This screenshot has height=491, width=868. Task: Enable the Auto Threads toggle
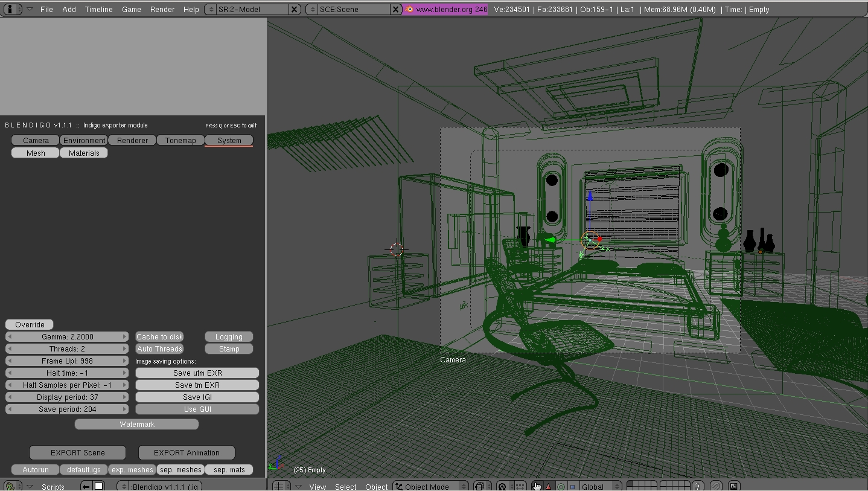159,348
